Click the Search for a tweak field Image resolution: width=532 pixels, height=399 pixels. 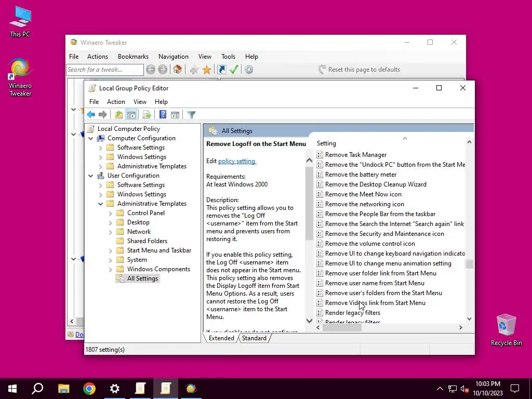point(105,70)
